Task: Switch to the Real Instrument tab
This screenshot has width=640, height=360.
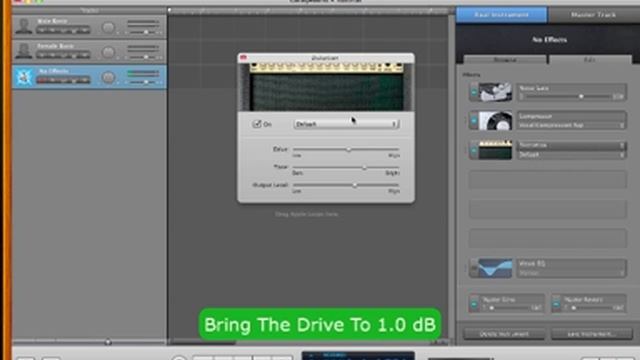Action: [501, 15]
